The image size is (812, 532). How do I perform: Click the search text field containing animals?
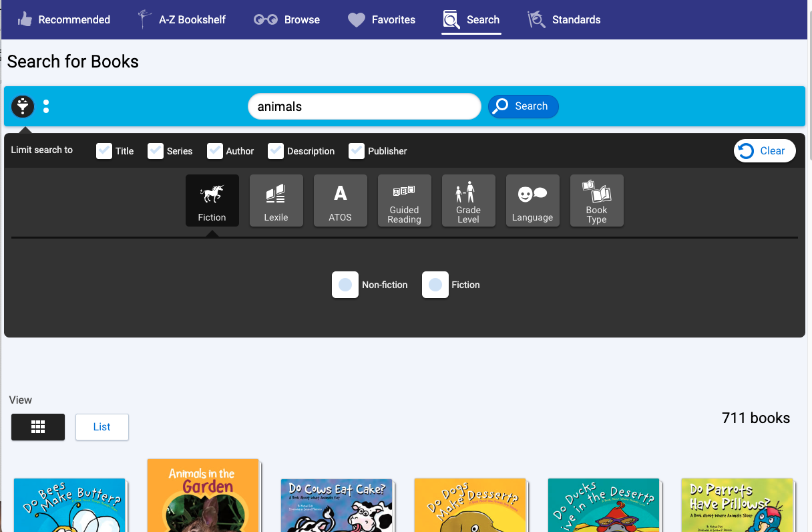tap(365, 106)
